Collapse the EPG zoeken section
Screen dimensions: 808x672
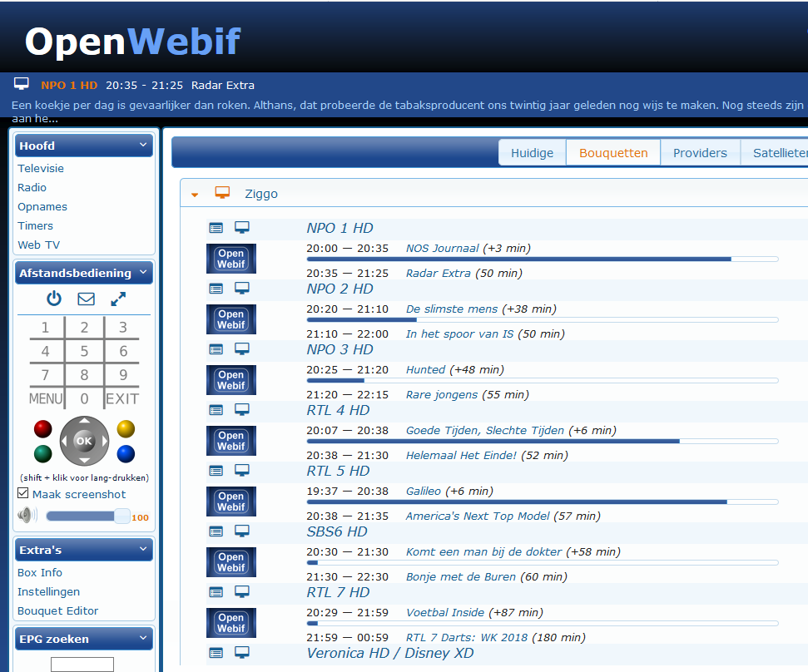pyautogui.click(x=143, y=639)
